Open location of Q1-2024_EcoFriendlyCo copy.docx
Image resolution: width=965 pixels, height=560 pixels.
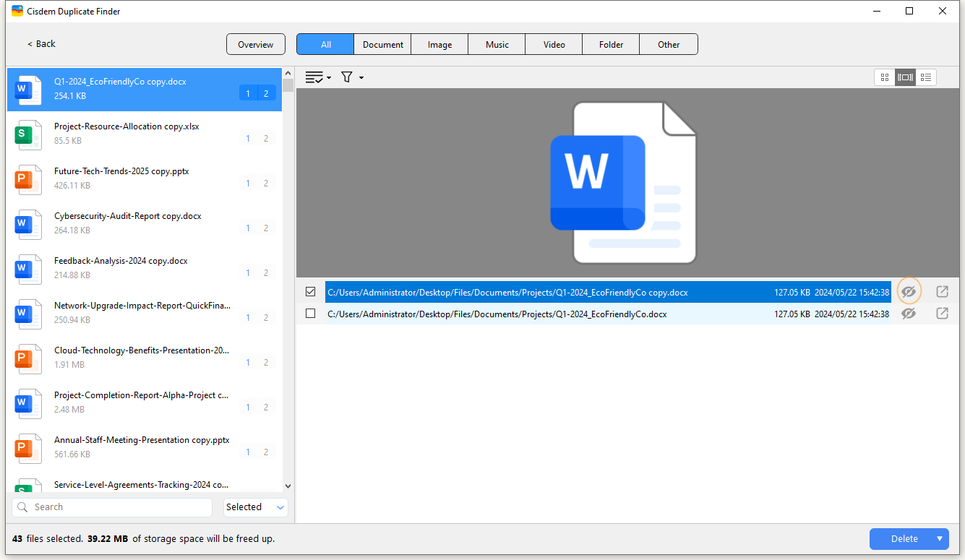[x=942, y=292]
